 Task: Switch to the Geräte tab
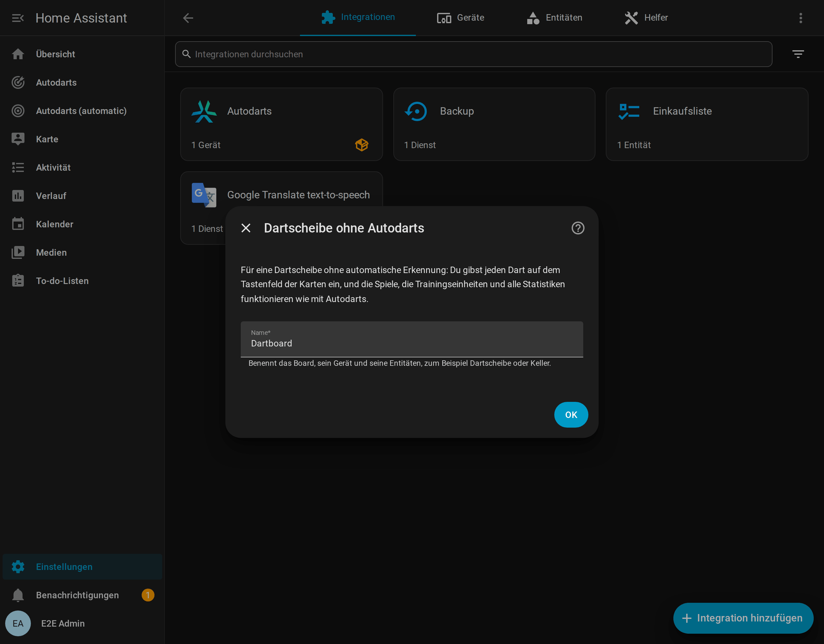[460, 17]
